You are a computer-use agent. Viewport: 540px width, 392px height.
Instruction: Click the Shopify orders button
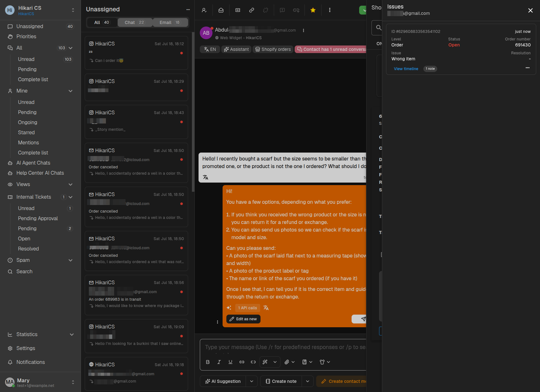pyautogui.click(x=273, y=49)
